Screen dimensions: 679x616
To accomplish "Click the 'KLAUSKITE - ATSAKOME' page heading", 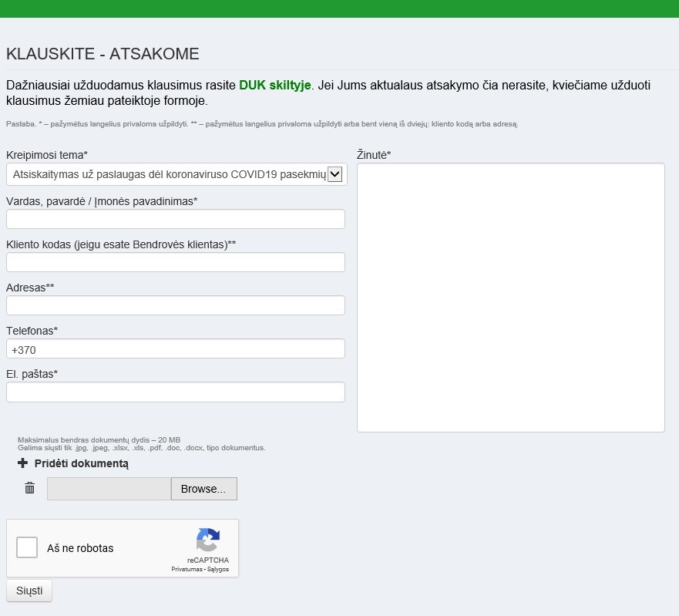I will (103, 54).
